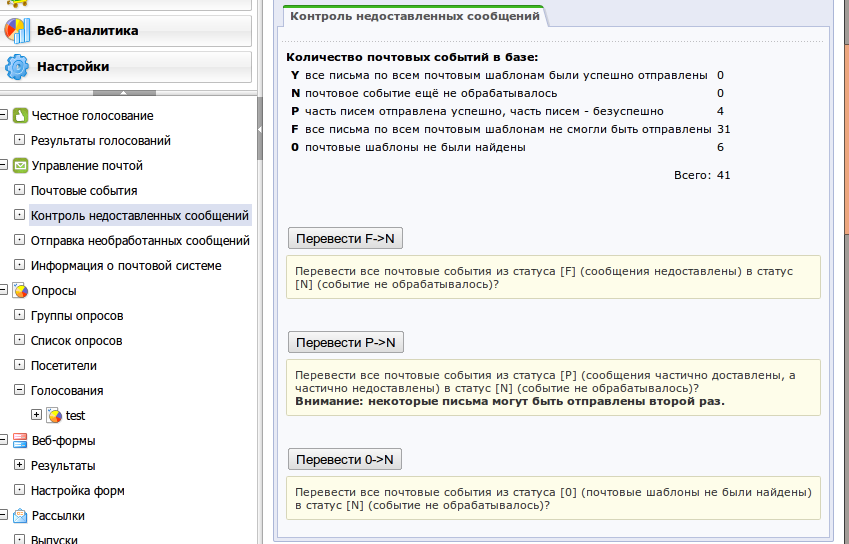Image resolution: width=849 pixels, height=544 pixels.
Task: Open Почтовые события in the sidebar
Action: 84,191
